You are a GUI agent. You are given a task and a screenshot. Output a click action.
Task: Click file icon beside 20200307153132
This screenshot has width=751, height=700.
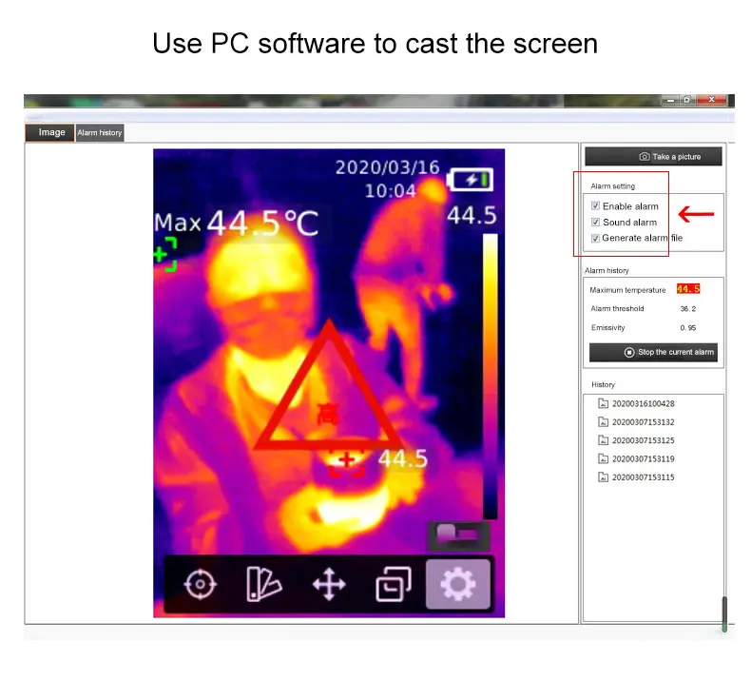(603, 421)
